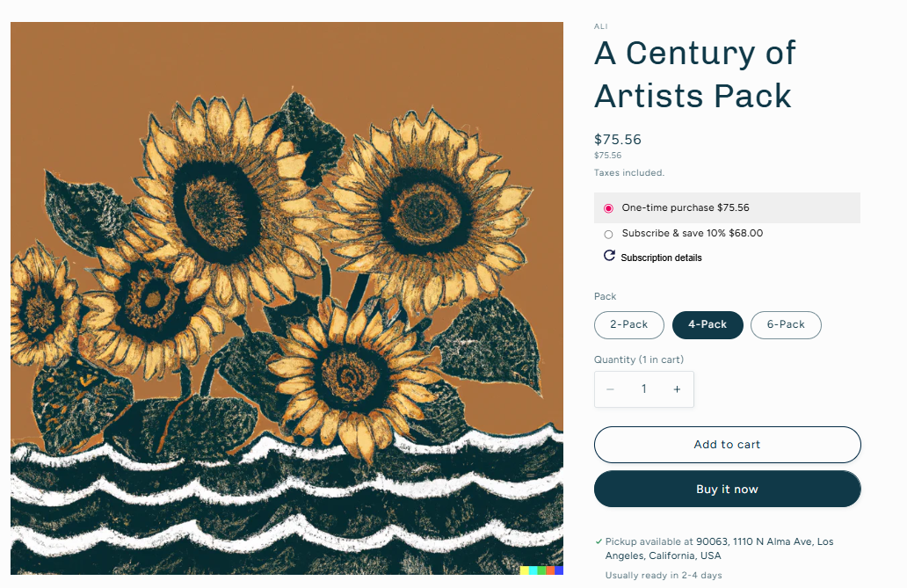Image resolution: width=907 pixels, height=588 pixels.
Task: Open Subscription details
Action: 661,258
